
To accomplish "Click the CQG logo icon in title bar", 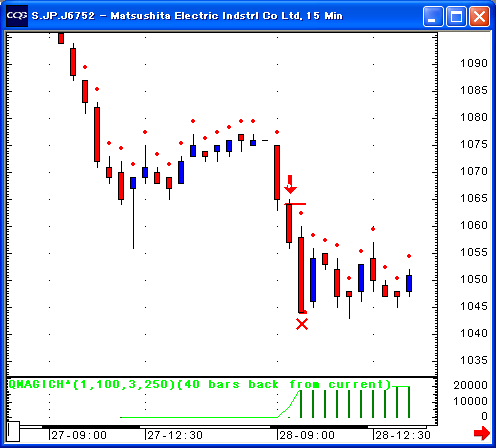I will [x=17, y=16].
